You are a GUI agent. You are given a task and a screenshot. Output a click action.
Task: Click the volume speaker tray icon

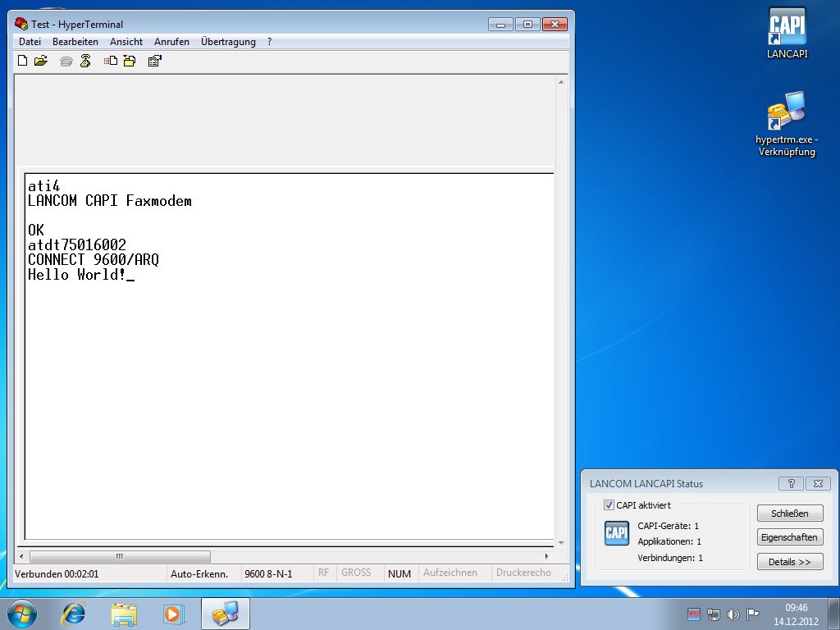[x=733, y=614]
